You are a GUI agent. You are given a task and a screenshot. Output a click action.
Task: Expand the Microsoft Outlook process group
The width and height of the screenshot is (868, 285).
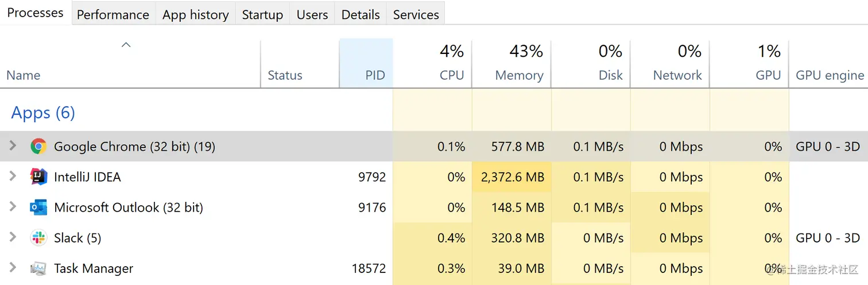tap(13, 207)
